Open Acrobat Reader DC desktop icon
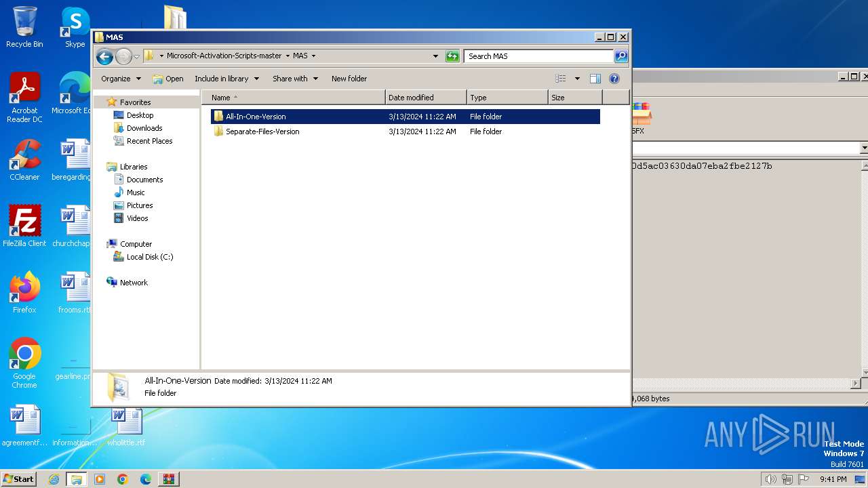 [24, 98]
